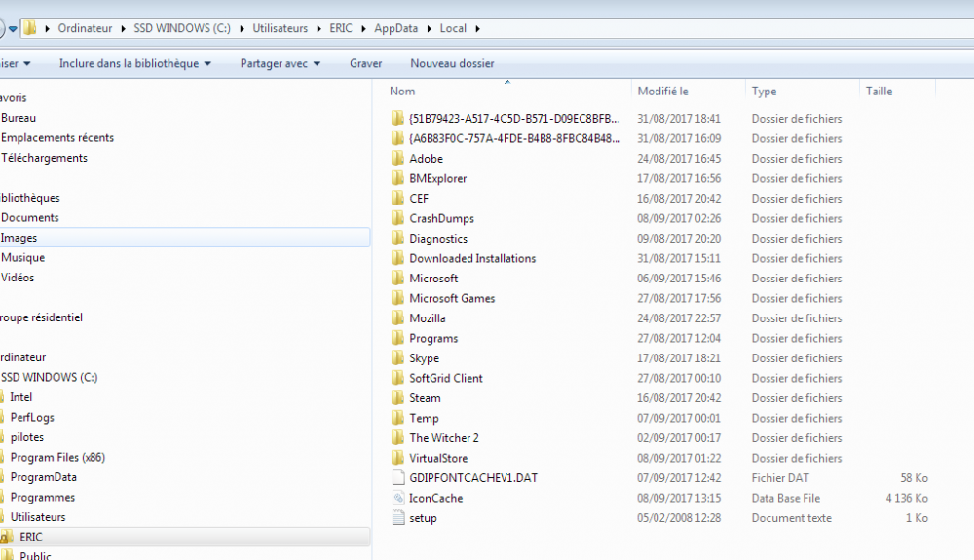Go to SSD WINDOWS (C:) breadcrumb

click(x=182, y=28)
